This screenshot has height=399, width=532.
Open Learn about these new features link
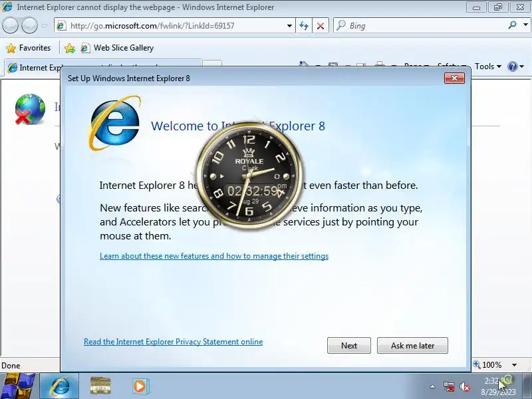214,256
